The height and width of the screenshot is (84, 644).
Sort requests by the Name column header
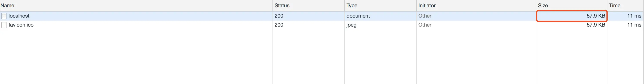(x=7, y=6)
